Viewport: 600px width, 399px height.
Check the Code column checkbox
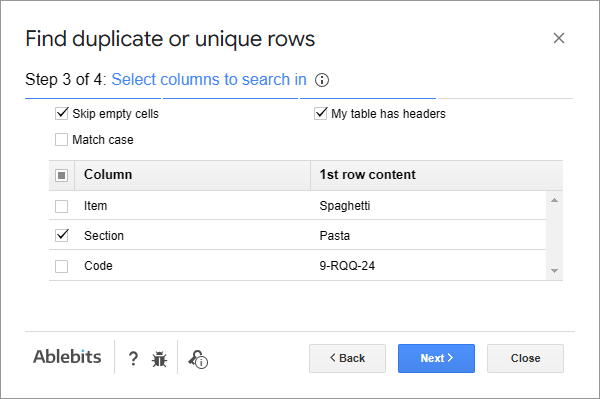pyautogui.click(x=62, y=266)
